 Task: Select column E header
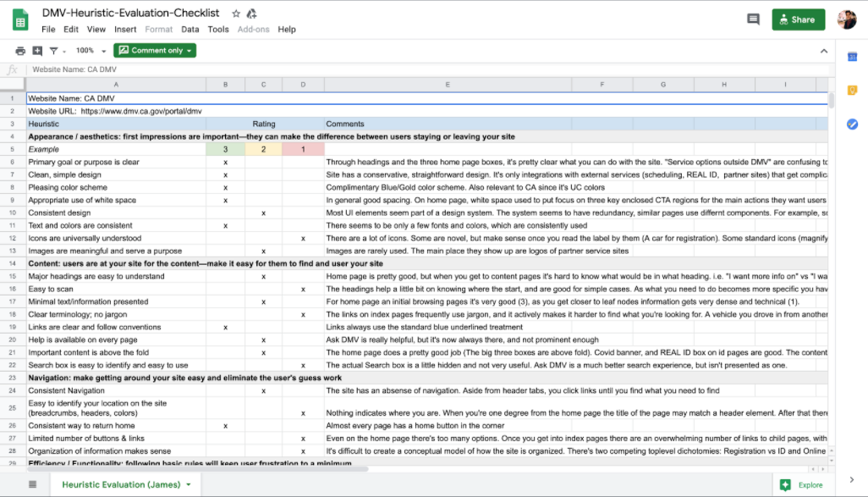tap(448, 84)
